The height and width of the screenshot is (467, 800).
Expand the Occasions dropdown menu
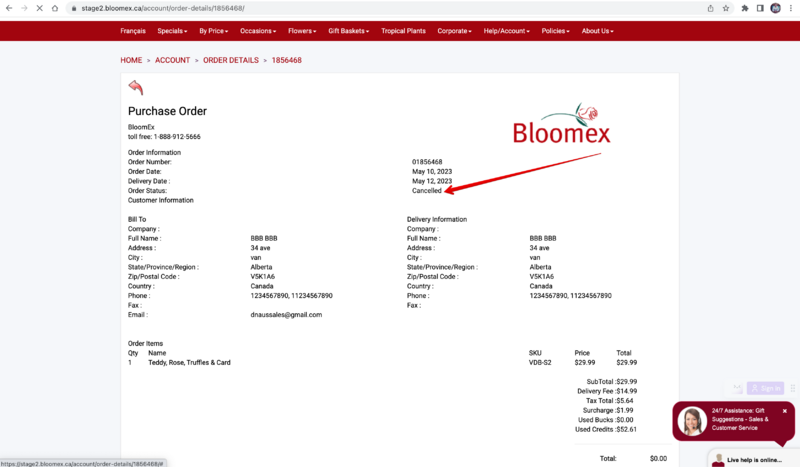(258, 31)
